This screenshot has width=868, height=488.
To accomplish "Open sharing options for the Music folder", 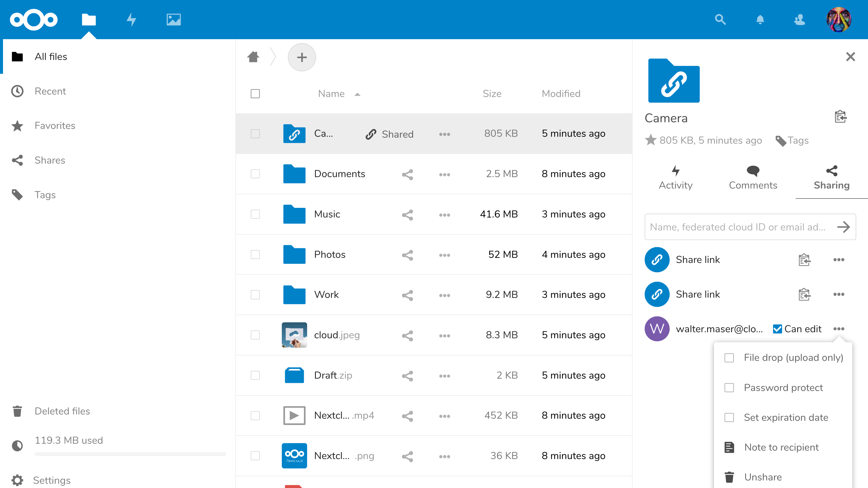I will [407, 214].
